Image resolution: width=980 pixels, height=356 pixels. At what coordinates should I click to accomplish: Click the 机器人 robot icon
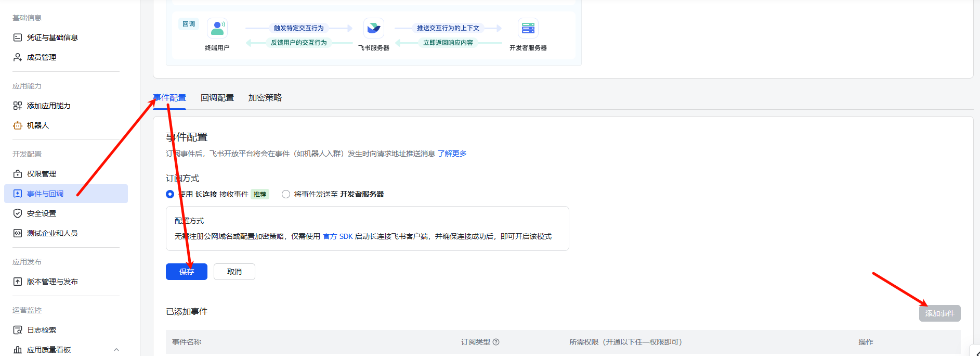18,125
